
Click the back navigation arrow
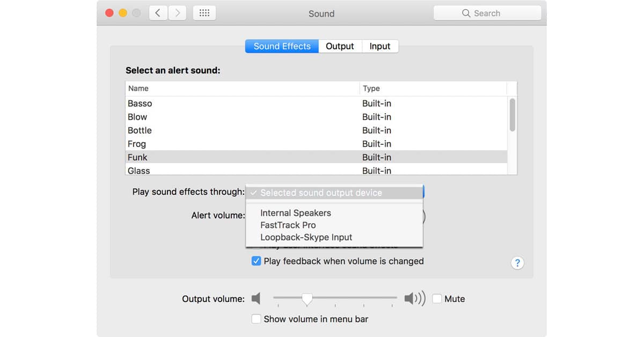(x=158, y=13)
